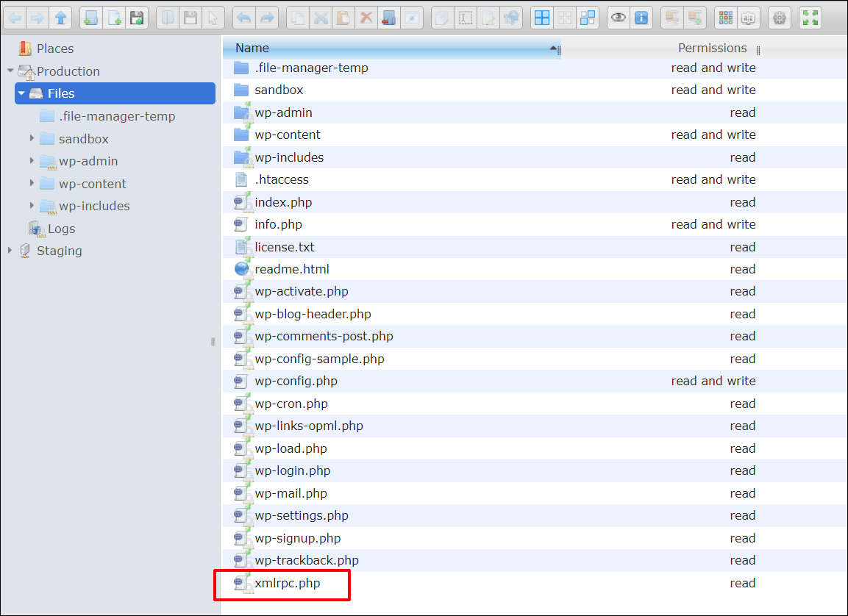Click the select-file cursor icon
This screenshot has width=848, height=616.
pos(213,18)
